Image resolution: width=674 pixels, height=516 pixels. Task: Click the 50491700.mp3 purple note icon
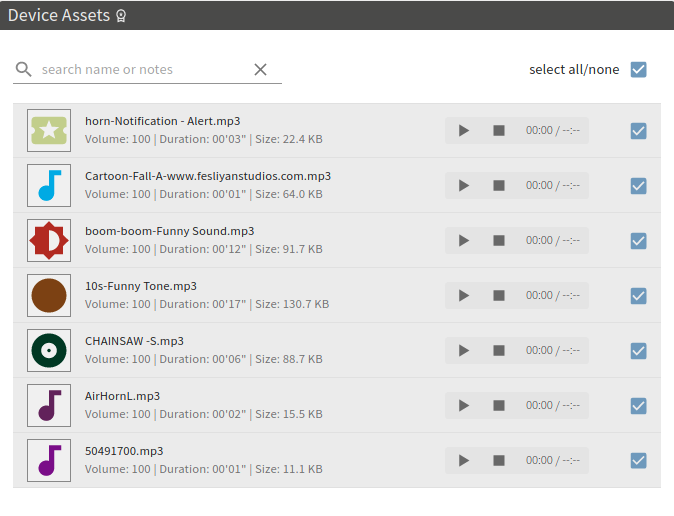click(x=48, y=460)
